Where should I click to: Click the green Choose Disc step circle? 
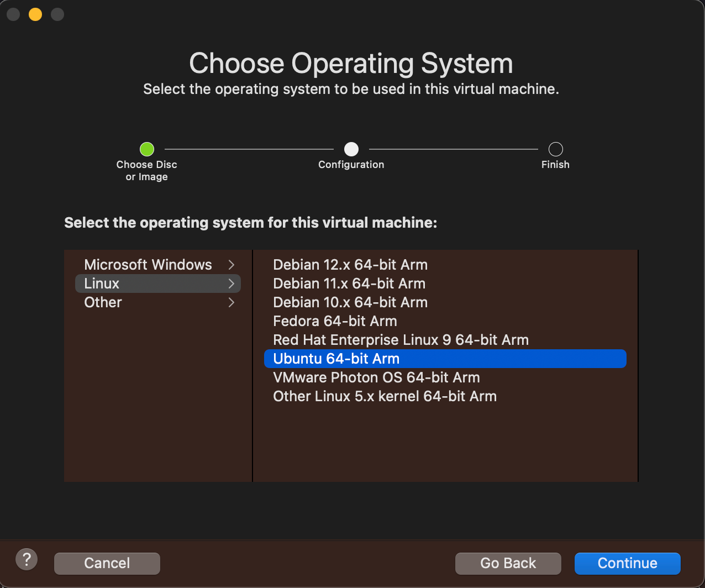point(146,149)
